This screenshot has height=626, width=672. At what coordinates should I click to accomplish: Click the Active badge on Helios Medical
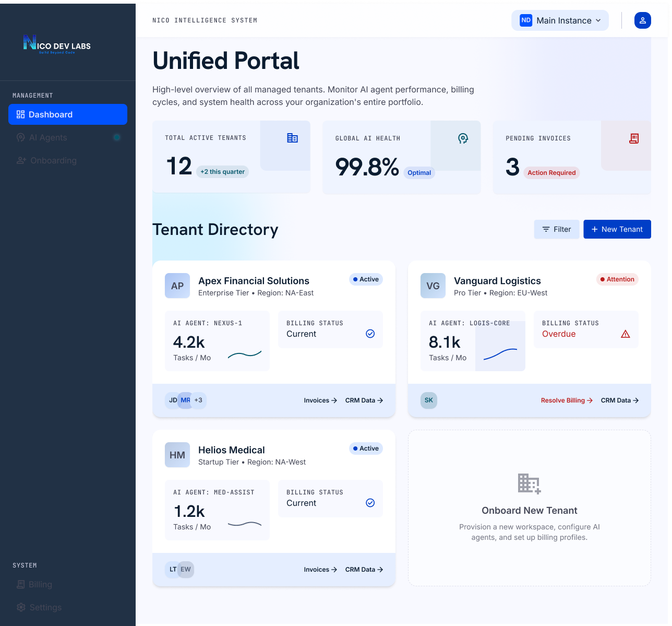click(366, 448)
